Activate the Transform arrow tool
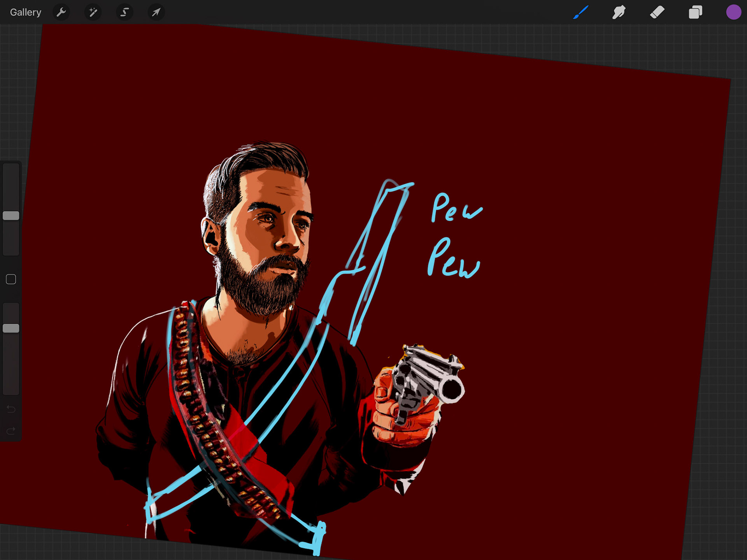Viewport: 747px width, 560px height. tap(156, 12)
